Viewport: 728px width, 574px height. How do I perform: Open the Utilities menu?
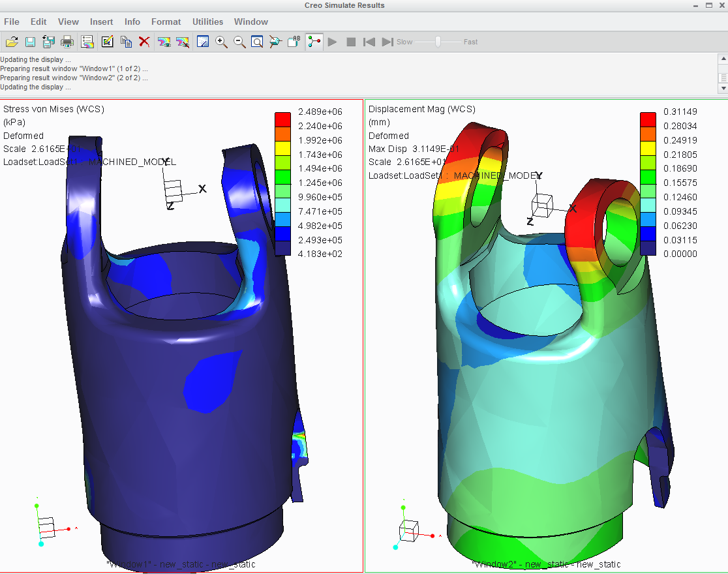[207, 22]
